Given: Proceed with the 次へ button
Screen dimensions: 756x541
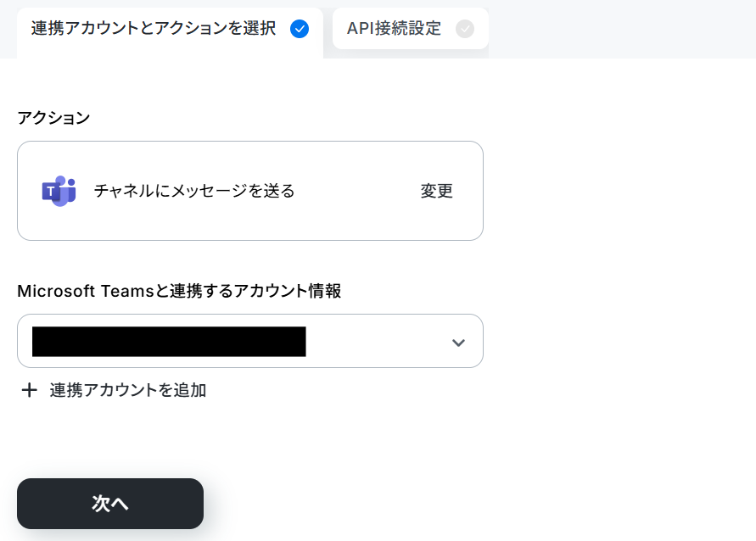Looking at the screenshot, I should tap(110, 504).
